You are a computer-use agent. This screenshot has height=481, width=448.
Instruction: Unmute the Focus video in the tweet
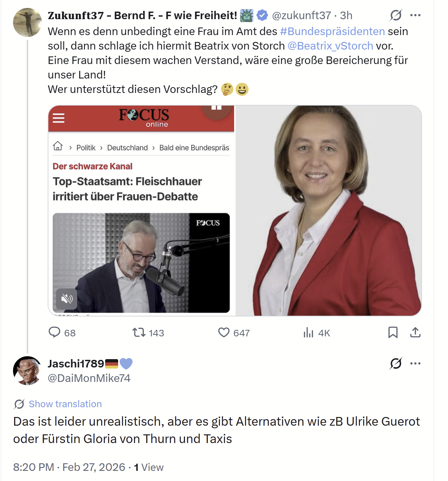coord(67,299)
